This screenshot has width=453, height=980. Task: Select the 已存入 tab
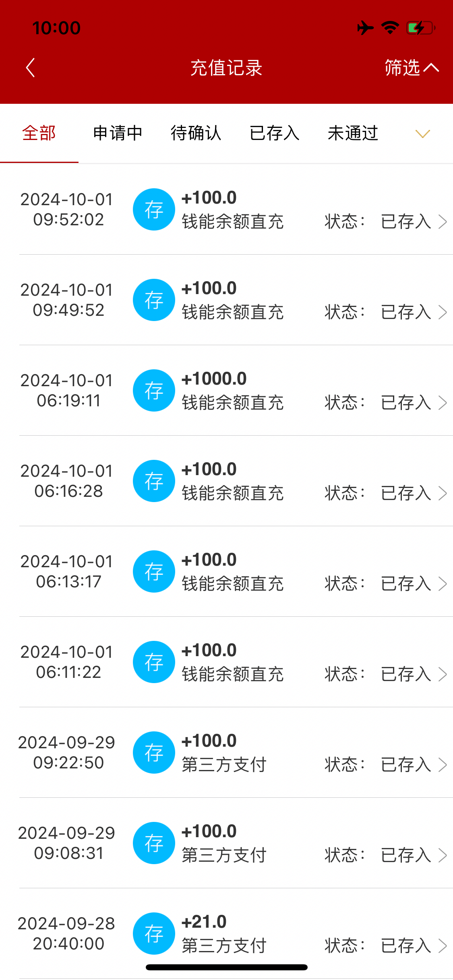(275, 133)
